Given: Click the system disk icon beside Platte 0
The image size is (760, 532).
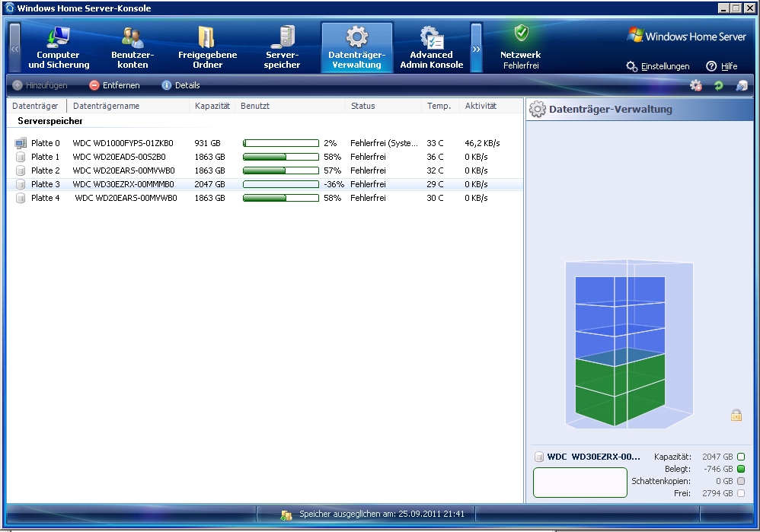Looking at the screenshot, I should coord(21,143).
